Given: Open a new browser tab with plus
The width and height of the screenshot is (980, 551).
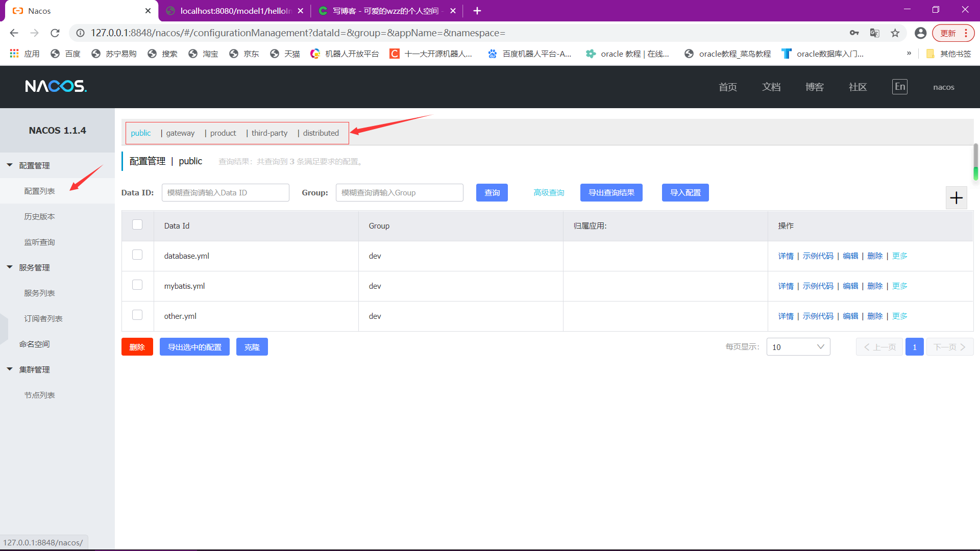Looking at the screenshot, I should pos(477,11).
